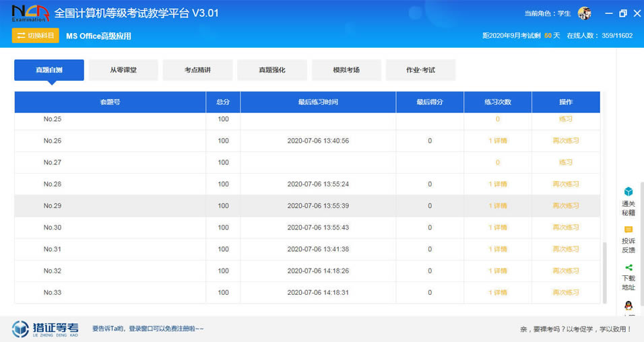Viewport: 644px width, 342px height.
Task: Click the 猎证等考 logo at bottom
Action: [x=46, y=329]
